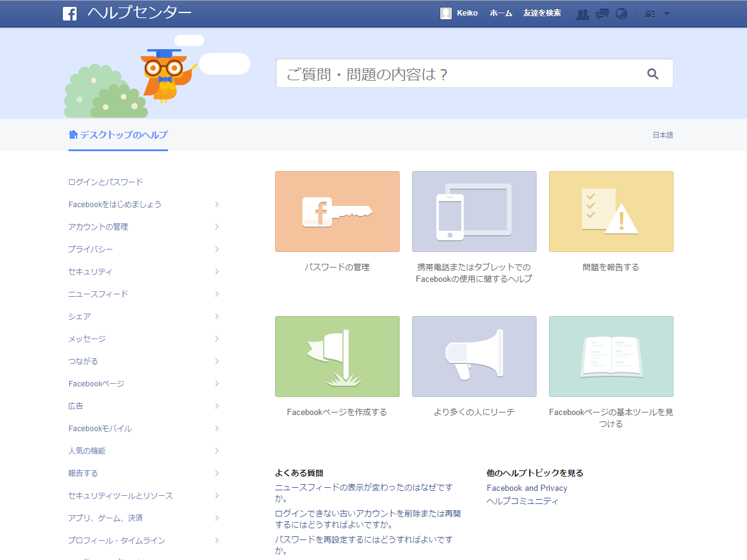Change the language via 日本語 link
747x560 pixels.
(x=663, y=135)
